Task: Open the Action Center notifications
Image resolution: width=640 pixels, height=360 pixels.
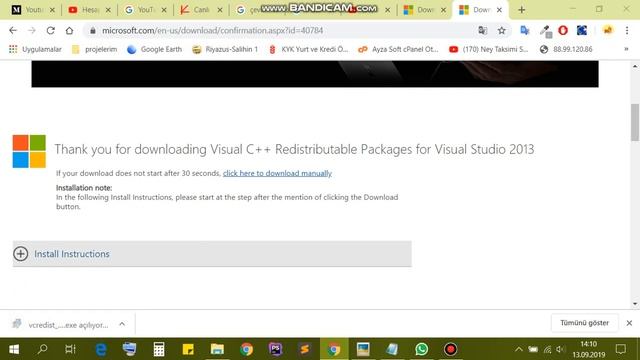Action: 621,349
